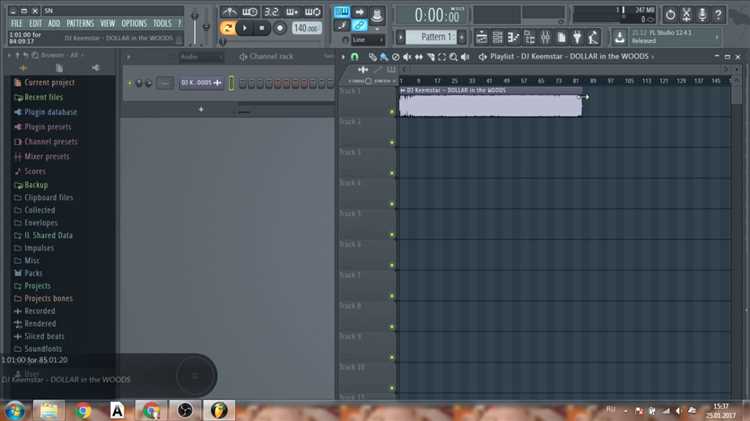This screenshot has height=421, width=750.
Task: Open the OPTIONS menu
Action: click(x=134, y=23)
